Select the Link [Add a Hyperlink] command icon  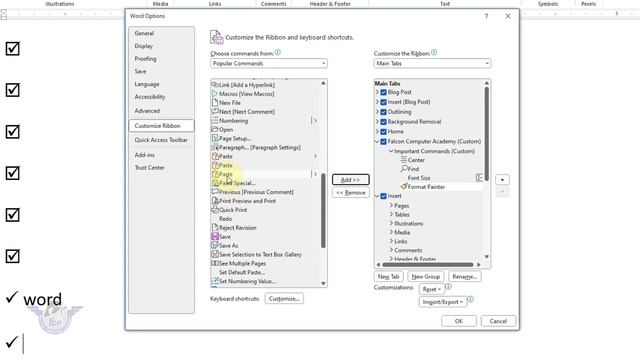pyautogui.click(x=215, y=85)
